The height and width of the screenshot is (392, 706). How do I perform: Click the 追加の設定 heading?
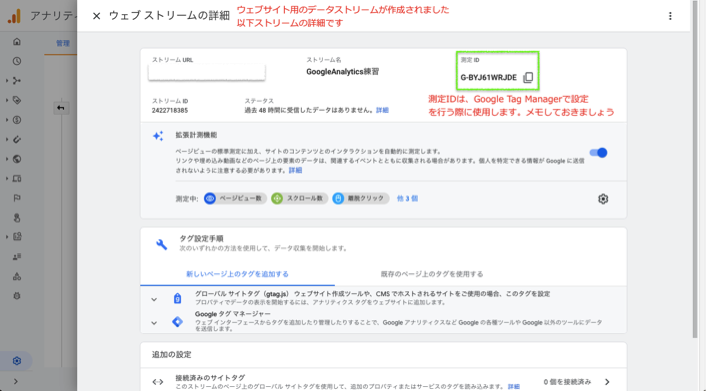point(172,355)
